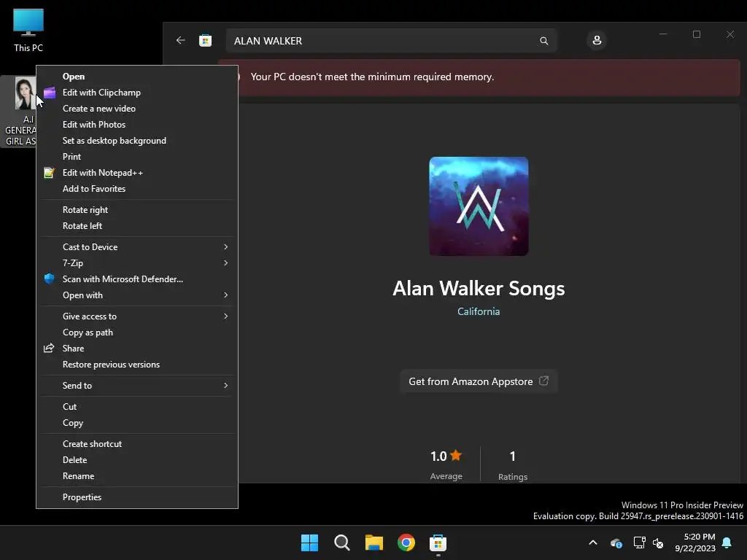
Task: Click Microsoft Store icon on the taskbar
Action: 438,542
